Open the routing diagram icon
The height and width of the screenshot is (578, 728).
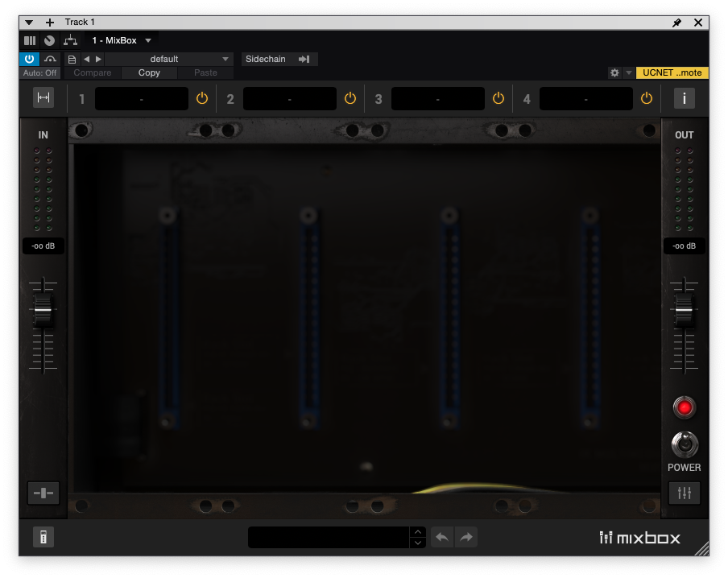coord(71,40)
